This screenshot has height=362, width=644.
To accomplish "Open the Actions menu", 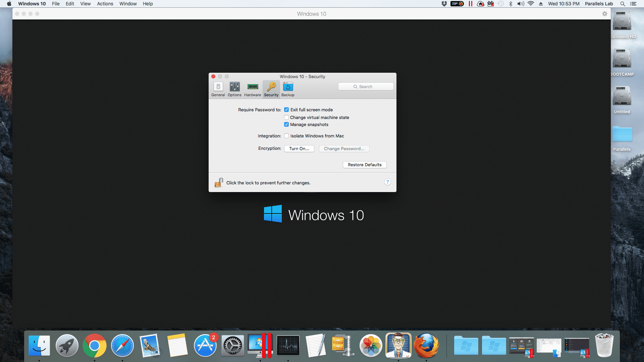I will 105,4.
